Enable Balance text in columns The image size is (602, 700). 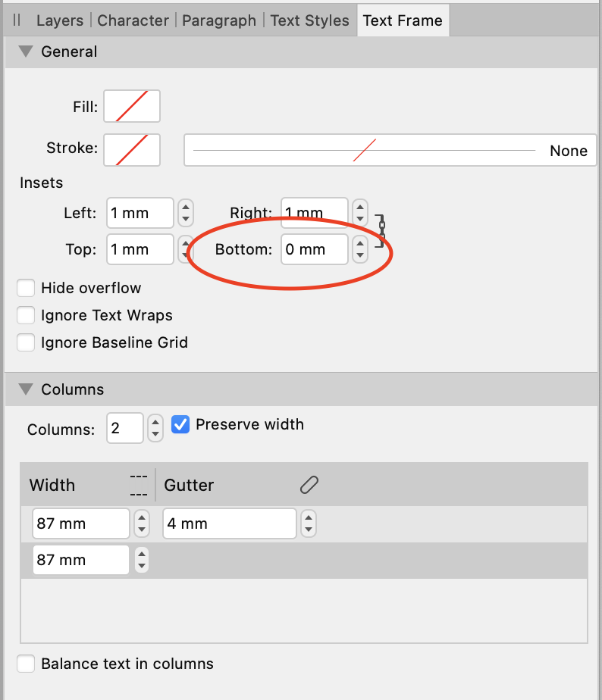pos(27,664)
